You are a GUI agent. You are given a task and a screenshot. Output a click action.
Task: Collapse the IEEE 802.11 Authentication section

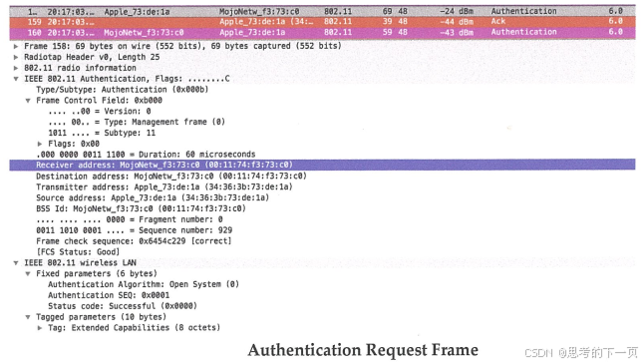[x=16, y=79]
